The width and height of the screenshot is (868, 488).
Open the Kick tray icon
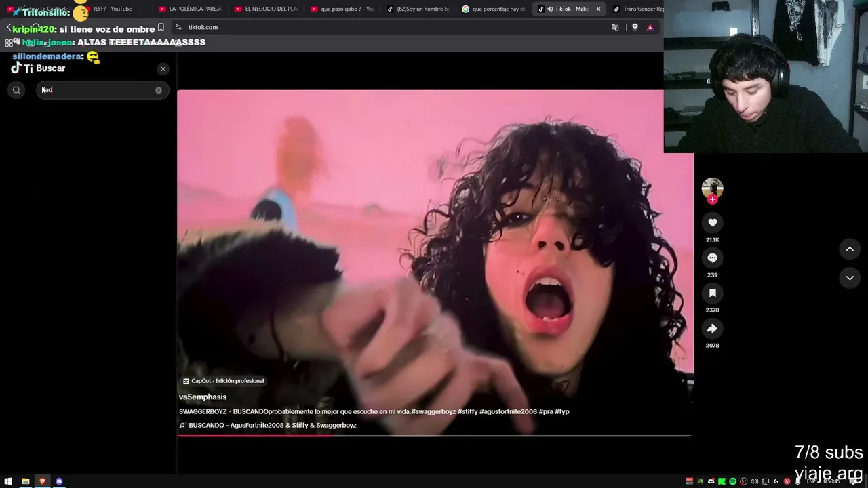click(722, 481)
